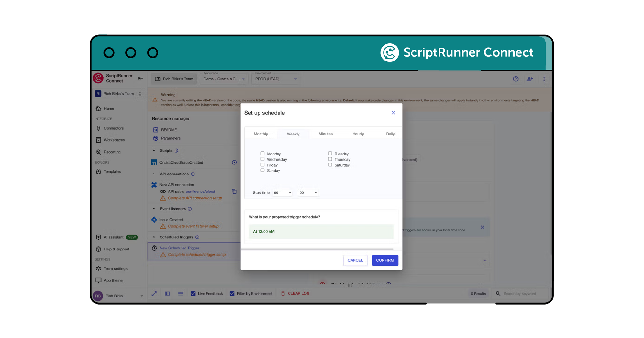Dismiss the time zone info banner
This screenshot has width=644, height=338.
[482, 227]
